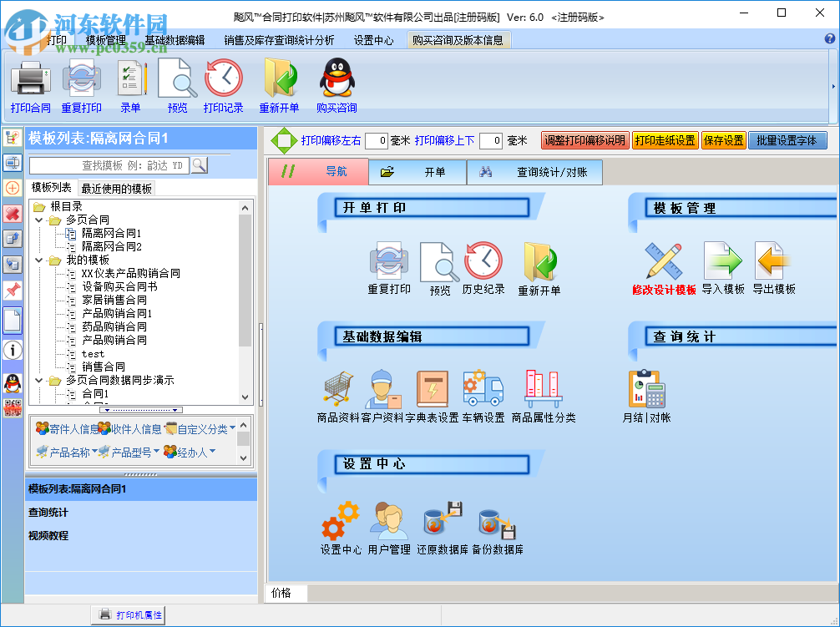Click the 重复打印 toolbar icon
The width and height of the screenshot is (840, 627).
tap(82, 78)
